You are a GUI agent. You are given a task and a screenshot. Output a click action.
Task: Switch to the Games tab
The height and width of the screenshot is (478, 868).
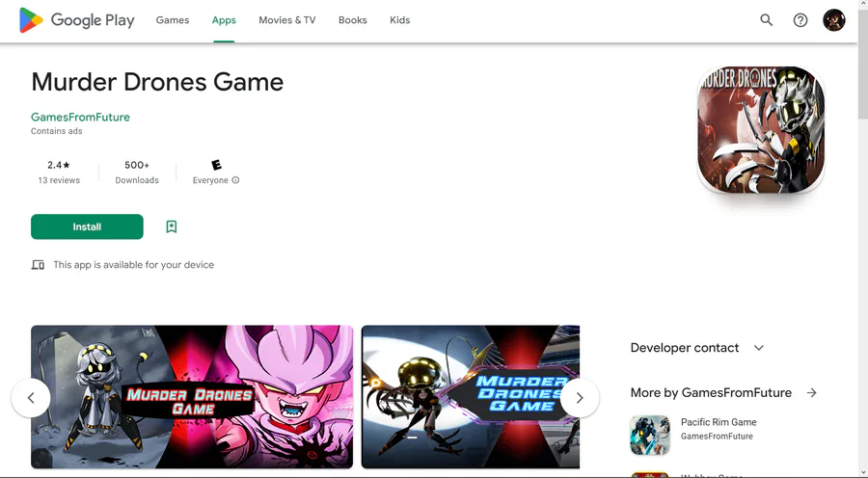(173, 20)
